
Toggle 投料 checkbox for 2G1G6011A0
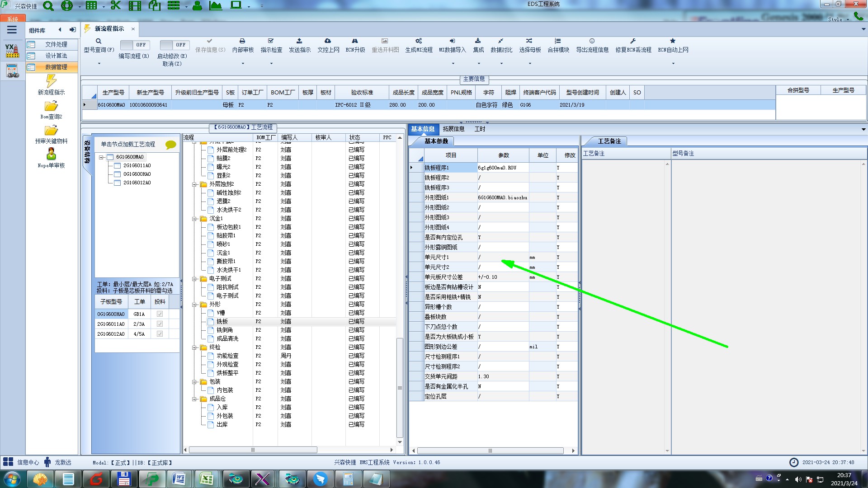tap(160, 324)
